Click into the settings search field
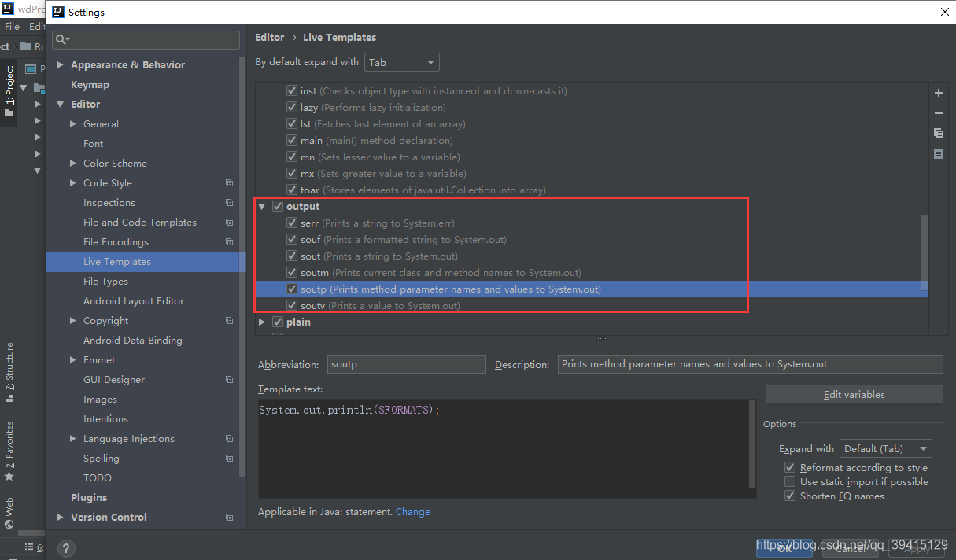This screenshot has width=956, height=560. click(146, 39)
